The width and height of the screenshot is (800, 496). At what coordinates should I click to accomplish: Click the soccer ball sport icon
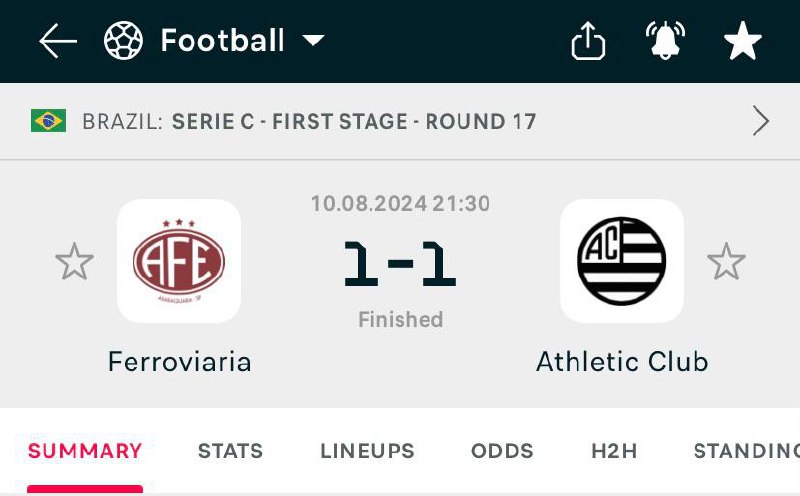coord(123,41)
